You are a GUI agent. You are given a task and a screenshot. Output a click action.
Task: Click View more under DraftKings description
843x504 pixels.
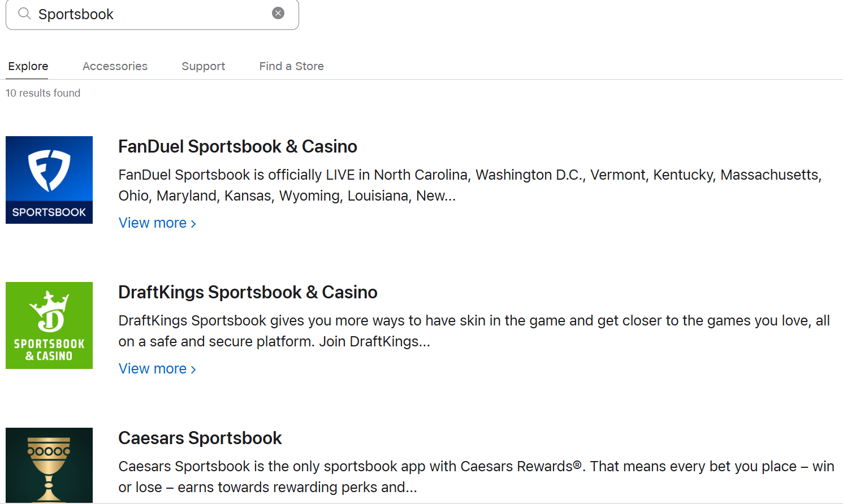coord(153,369)
